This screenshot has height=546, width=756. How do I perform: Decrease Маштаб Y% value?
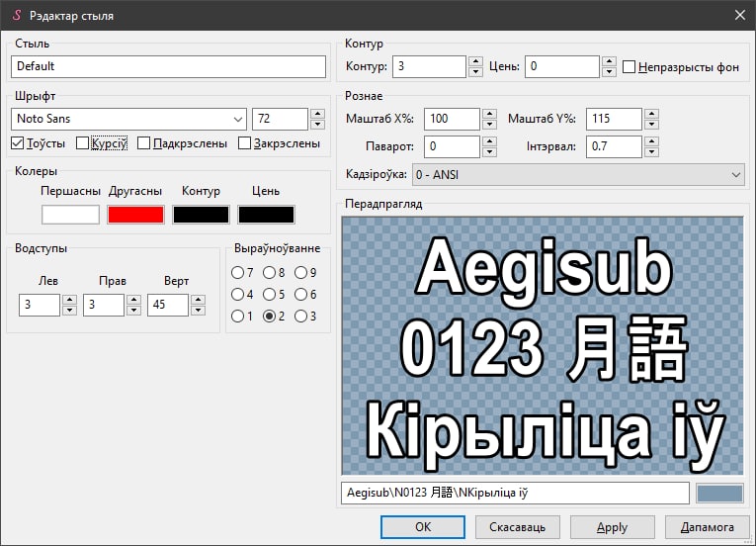coord(651,125)
